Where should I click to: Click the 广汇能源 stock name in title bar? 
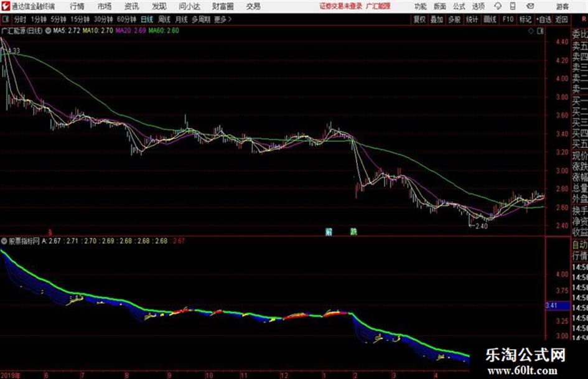pyautogui.click(x=378, y=6)
